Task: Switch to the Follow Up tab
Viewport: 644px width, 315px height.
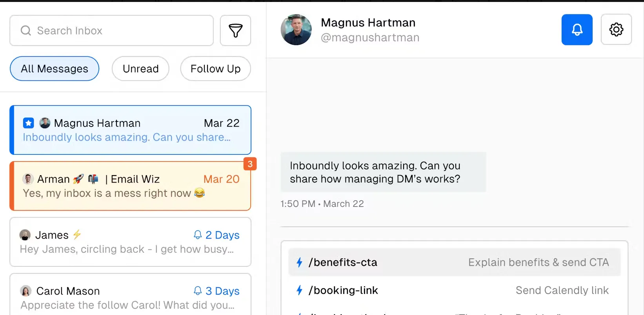Action: [x=215, y=69]
